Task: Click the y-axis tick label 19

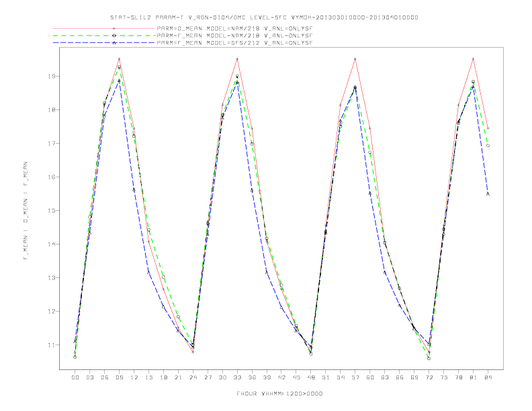Action: 51,77
